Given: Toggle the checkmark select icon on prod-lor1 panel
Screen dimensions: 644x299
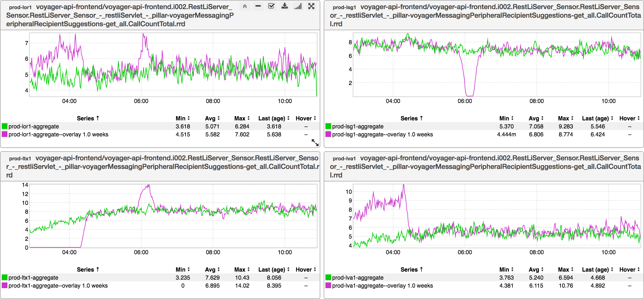Looking at the screenshot, I should click(x=271, y=6).
